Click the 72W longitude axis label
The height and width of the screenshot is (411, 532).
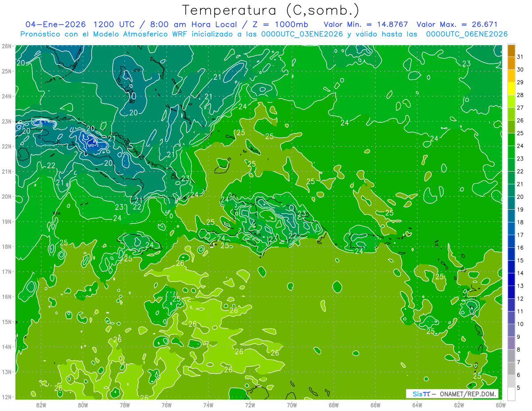(250, 404)
